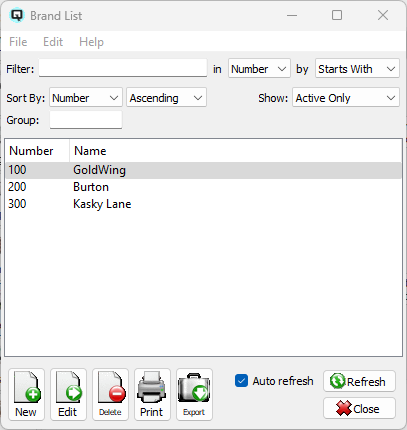The width and height of the screenshot is (407, 430).
Task: Print the brand list with printer icon
Action: tap(152, 394)
